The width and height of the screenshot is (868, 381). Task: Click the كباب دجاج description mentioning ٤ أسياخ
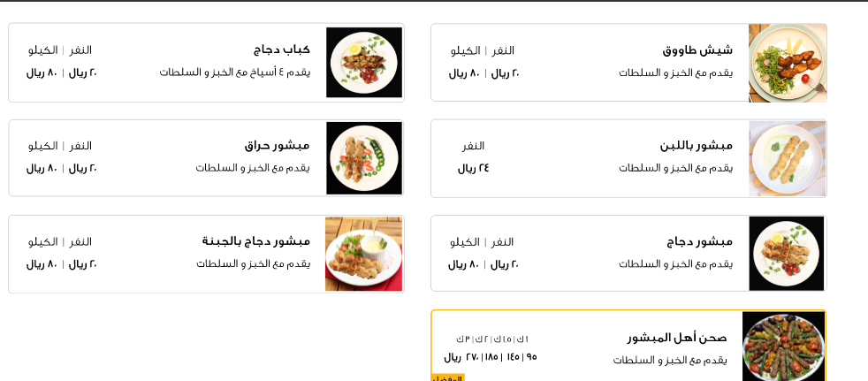pos(235,72)
